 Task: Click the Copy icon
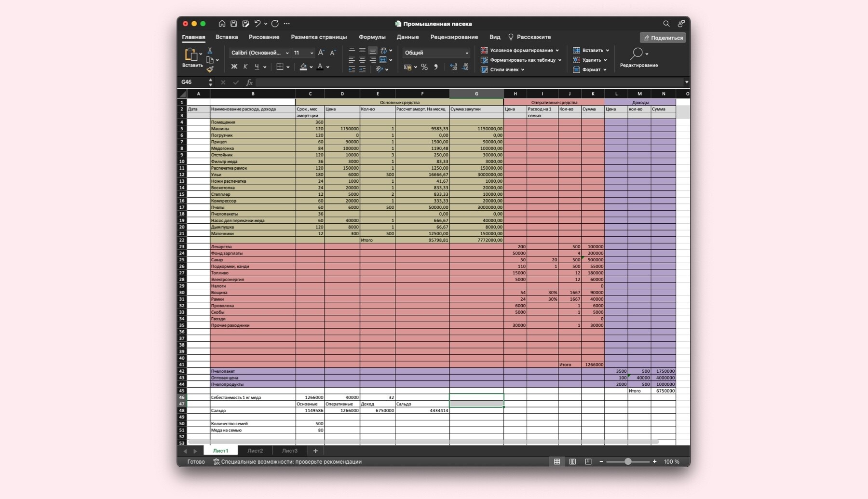click(210, 60)
